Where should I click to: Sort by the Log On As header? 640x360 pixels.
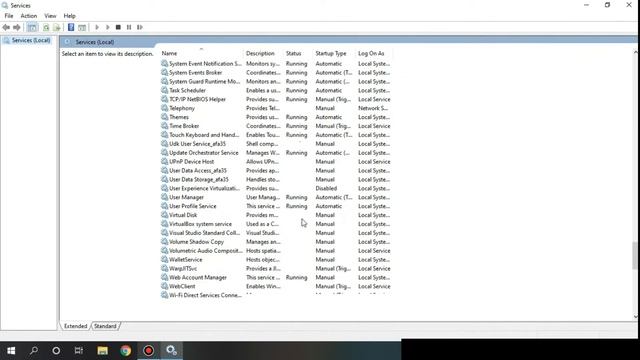point(371,53)
